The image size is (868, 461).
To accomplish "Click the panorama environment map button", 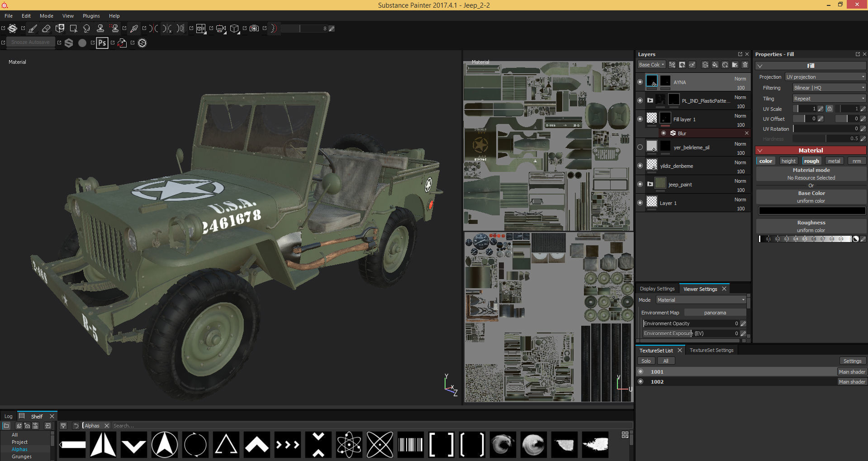I will click(x=715, y=313).
